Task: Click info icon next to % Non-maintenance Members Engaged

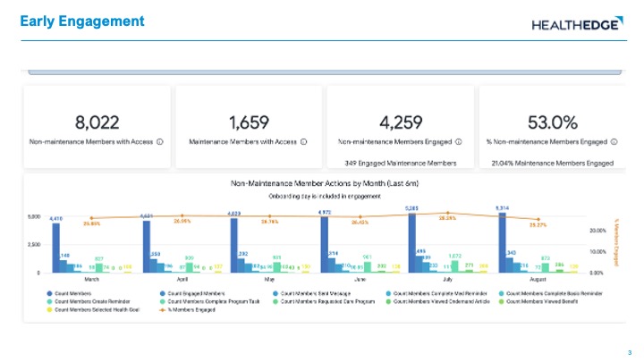Action: pyautogui.click(x=614, y=141)
